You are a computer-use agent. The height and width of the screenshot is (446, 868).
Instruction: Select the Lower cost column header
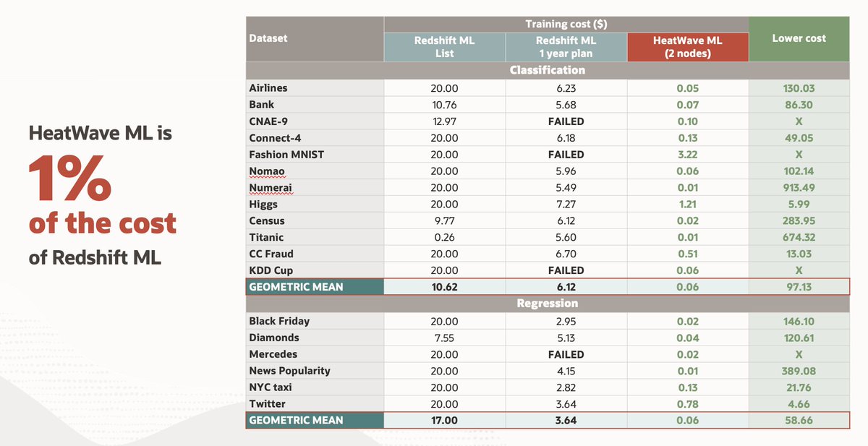click(799, 38)
